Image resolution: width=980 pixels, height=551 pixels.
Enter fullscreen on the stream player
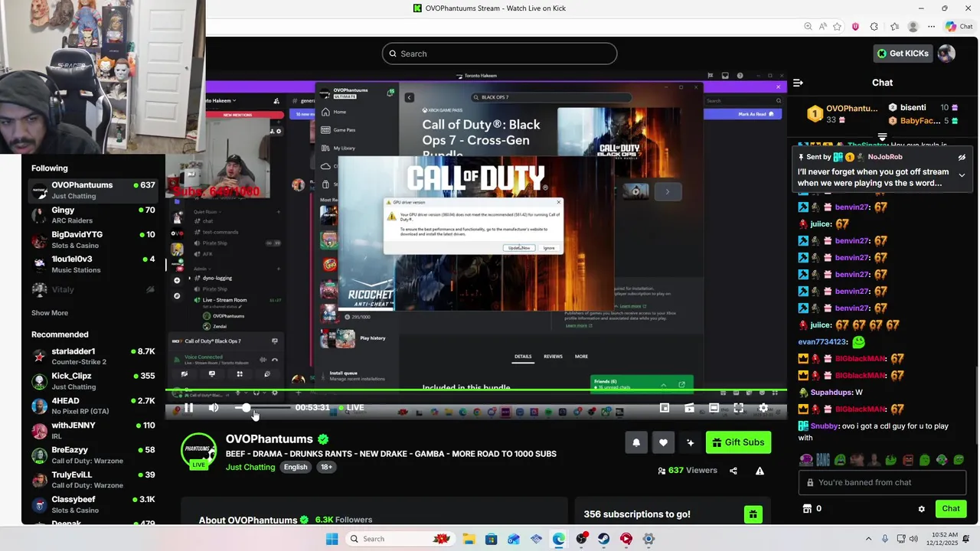pyautogui.click(x=738, y=408)
